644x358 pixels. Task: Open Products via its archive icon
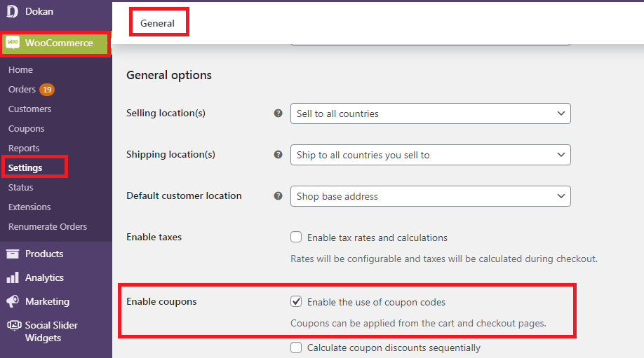pos(13,254)
